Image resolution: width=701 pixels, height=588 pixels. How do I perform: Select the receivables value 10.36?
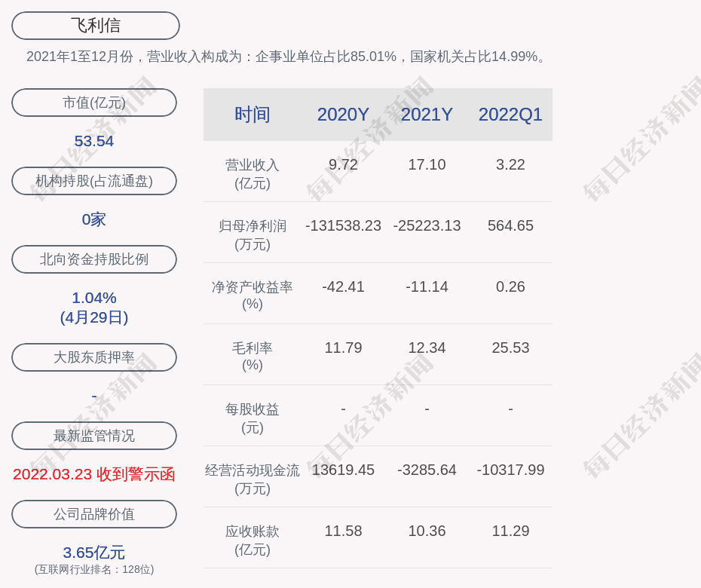click(427, 531)
